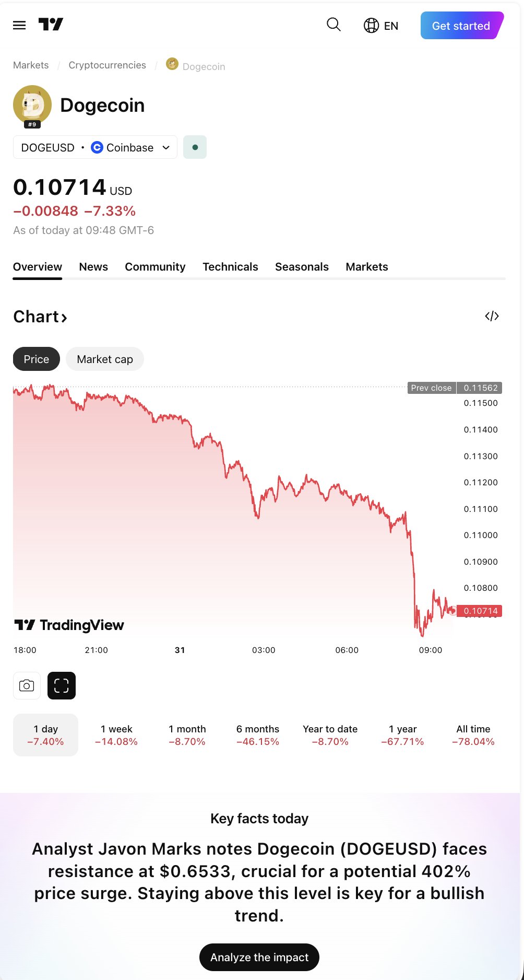Open the embed code icon for chart
524x980 pixels.
click(x=492, y=316)
